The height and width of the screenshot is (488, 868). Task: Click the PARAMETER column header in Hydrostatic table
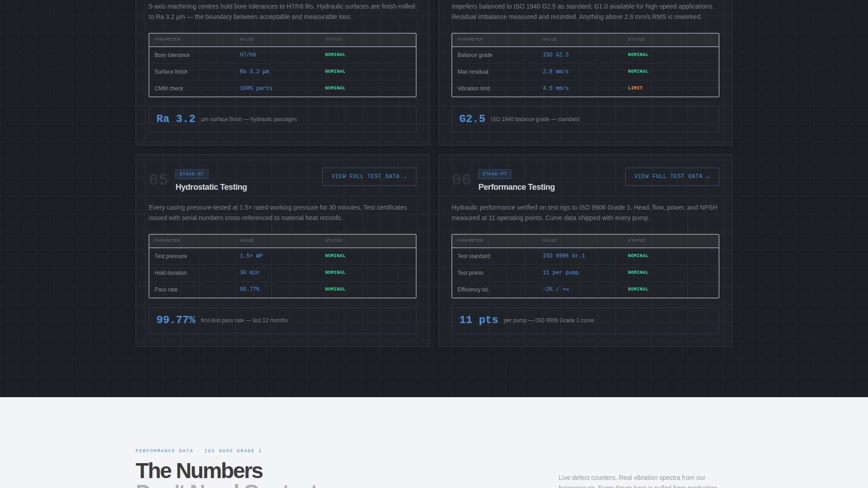point(168,240)
